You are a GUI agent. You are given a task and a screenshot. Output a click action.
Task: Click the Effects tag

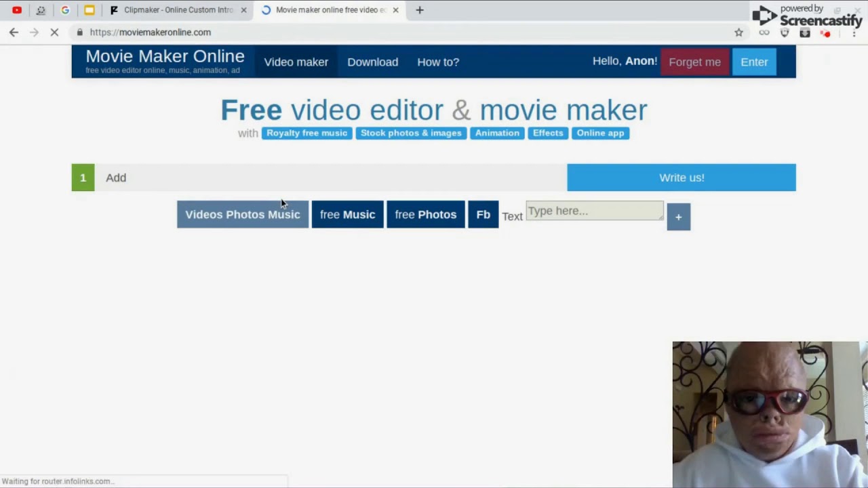point(548,133)
